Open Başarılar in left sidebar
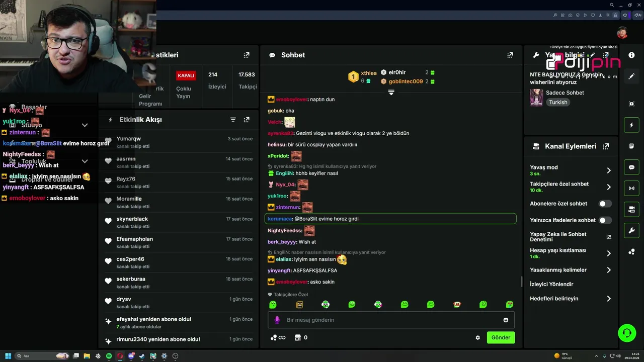This screenshot has width=644, height=362. pyautogui.click(x=34, y=107)
